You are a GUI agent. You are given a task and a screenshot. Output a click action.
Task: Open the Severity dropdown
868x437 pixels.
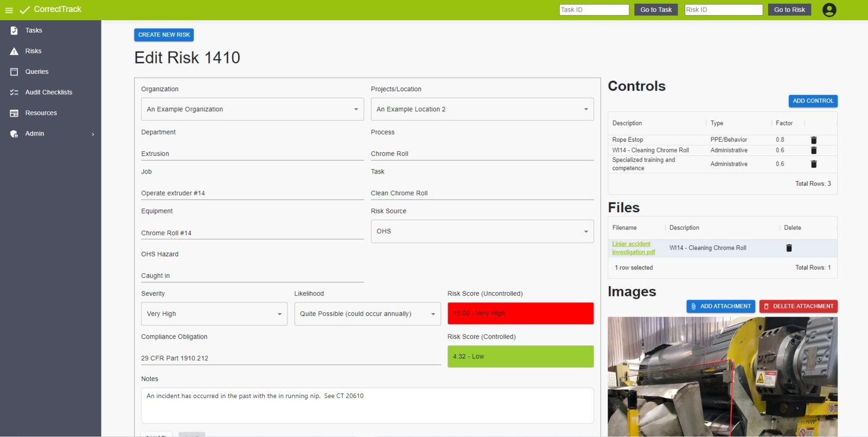click(x=214, y=314)
